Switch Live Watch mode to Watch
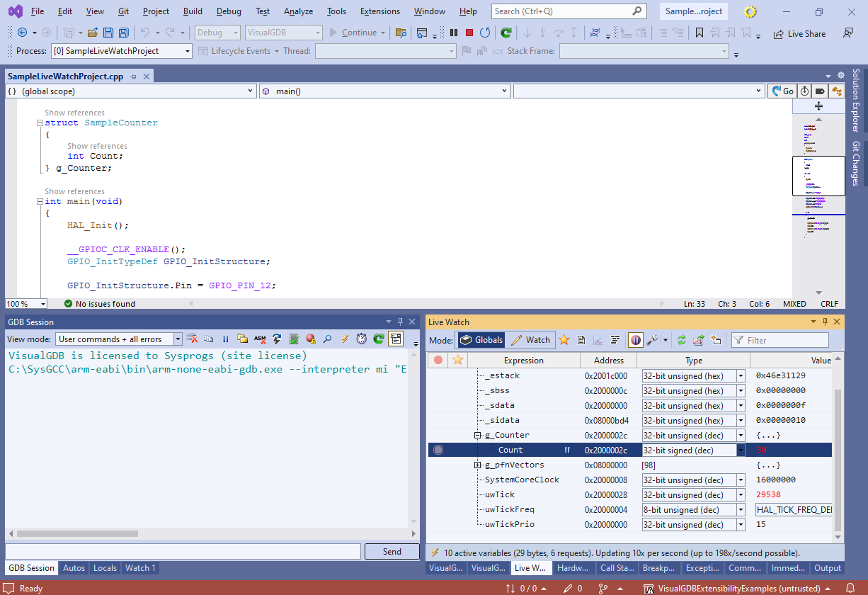 (531, 340)
